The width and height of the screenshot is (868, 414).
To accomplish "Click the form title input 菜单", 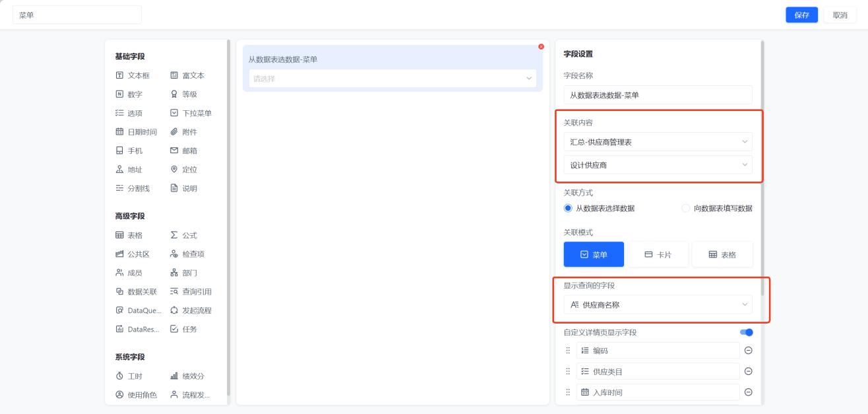I will point(77,15).
